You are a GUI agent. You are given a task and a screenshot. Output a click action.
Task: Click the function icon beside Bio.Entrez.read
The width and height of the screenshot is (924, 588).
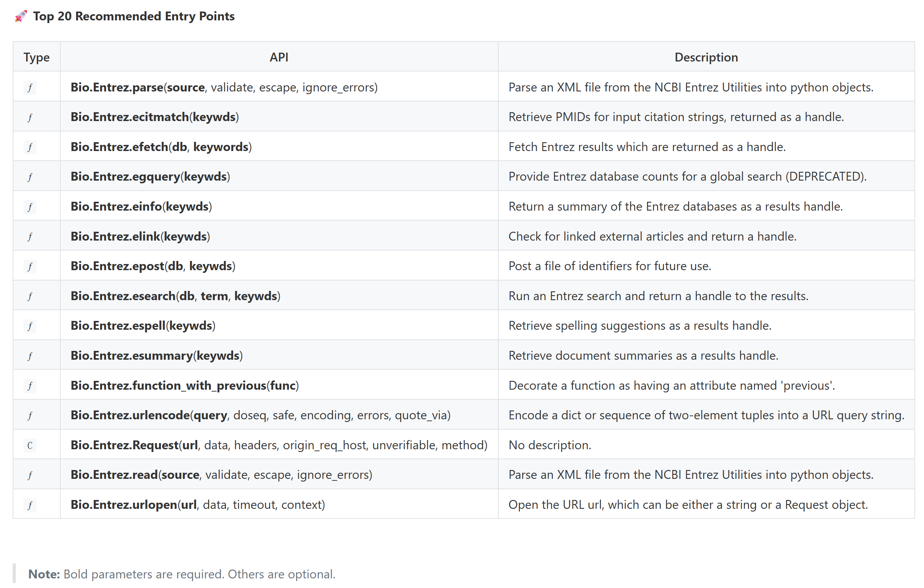pyautogui.click(x=30, y=475)
